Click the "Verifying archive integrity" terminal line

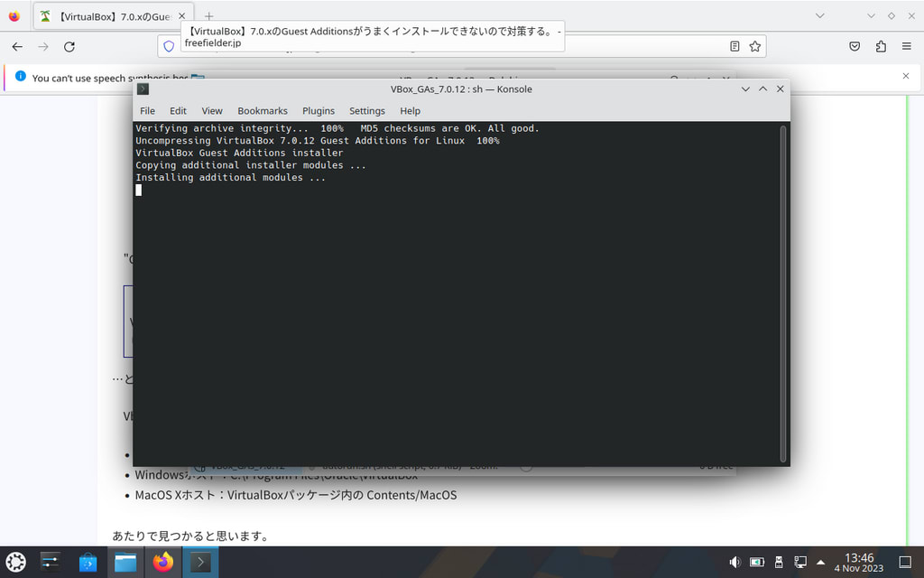[337, 128]
